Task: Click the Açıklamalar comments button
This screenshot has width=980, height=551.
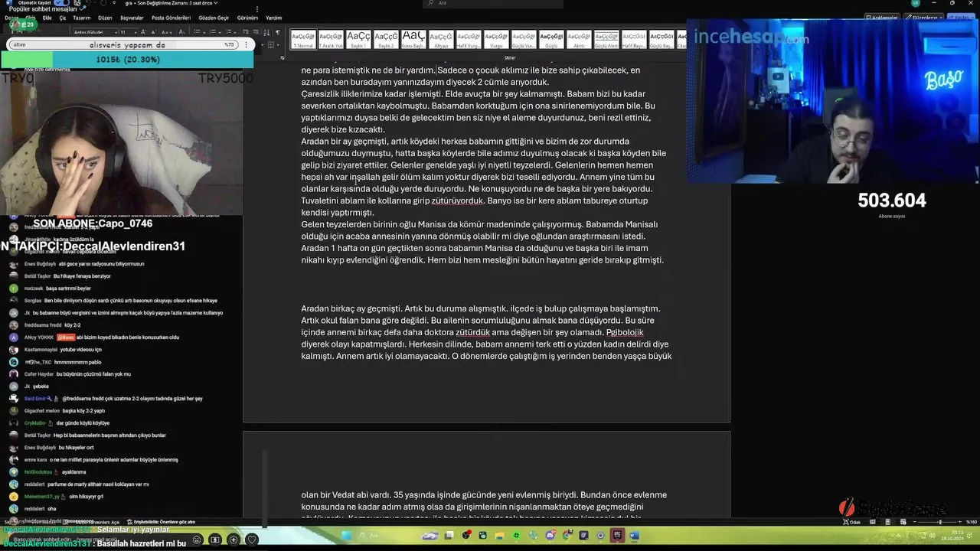Action: pos(882,17)
